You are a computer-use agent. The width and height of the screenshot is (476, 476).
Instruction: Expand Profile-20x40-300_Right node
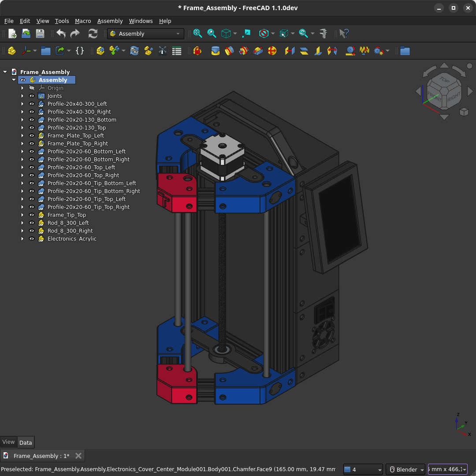pos(22,112)
